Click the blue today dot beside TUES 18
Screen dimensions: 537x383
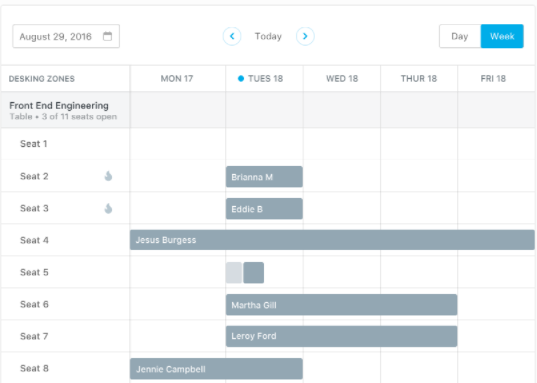[241, 78]
